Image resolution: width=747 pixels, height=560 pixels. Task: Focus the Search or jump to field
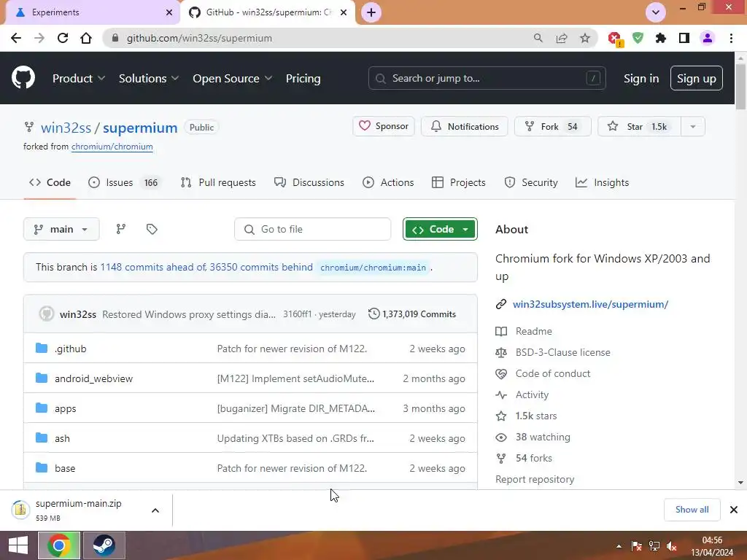click(x=487, y=78)
